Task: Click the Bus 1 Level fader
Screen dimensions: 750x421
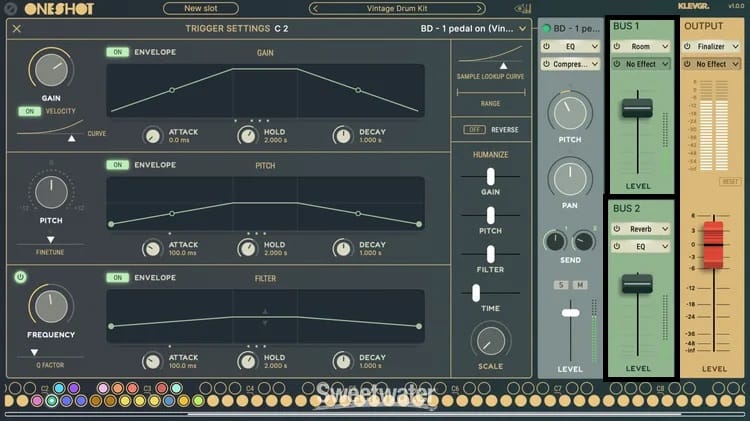Action: pos(637,108)
